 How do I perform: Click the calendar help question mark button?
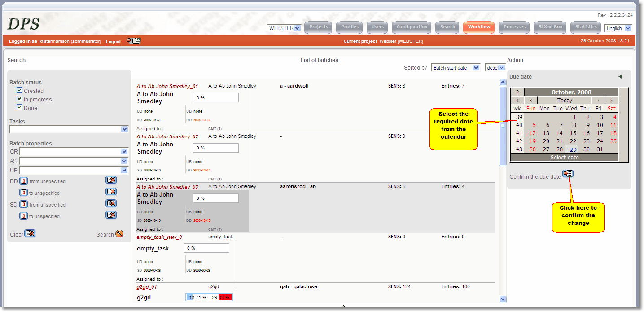point(517,92)
